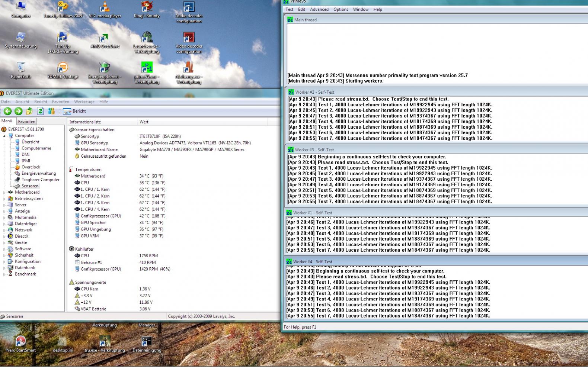Open the Computer desktop icon
Viewport: 588px width, 367px height.
(x=21, y=10)
